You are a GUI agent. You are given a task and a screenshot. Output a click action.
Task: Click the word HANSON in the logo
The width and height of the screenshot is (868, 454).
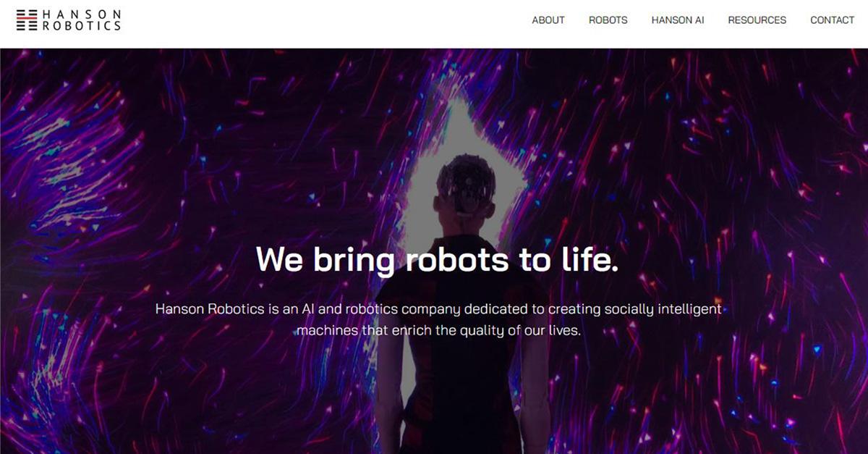coord(82,14)
